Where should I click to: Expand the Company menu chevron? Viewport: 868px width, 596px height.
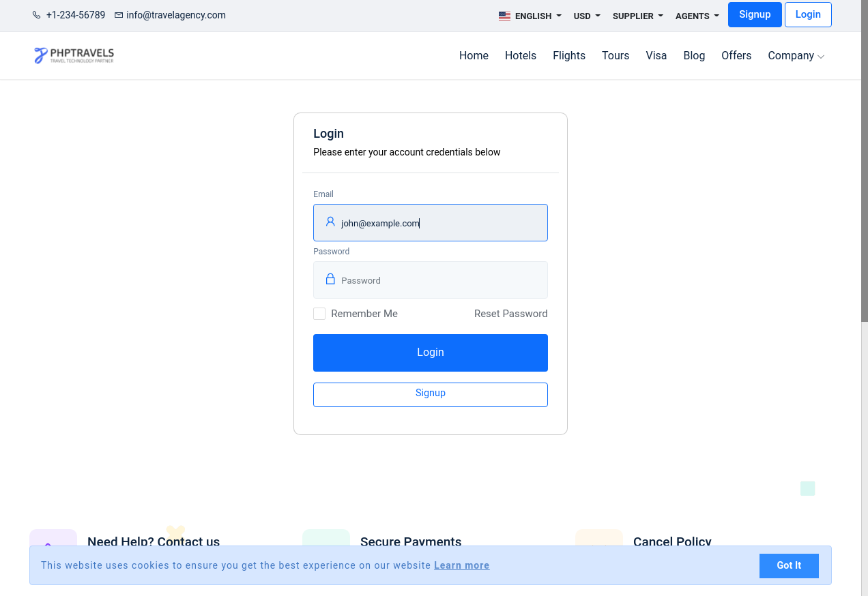[821, 57]
